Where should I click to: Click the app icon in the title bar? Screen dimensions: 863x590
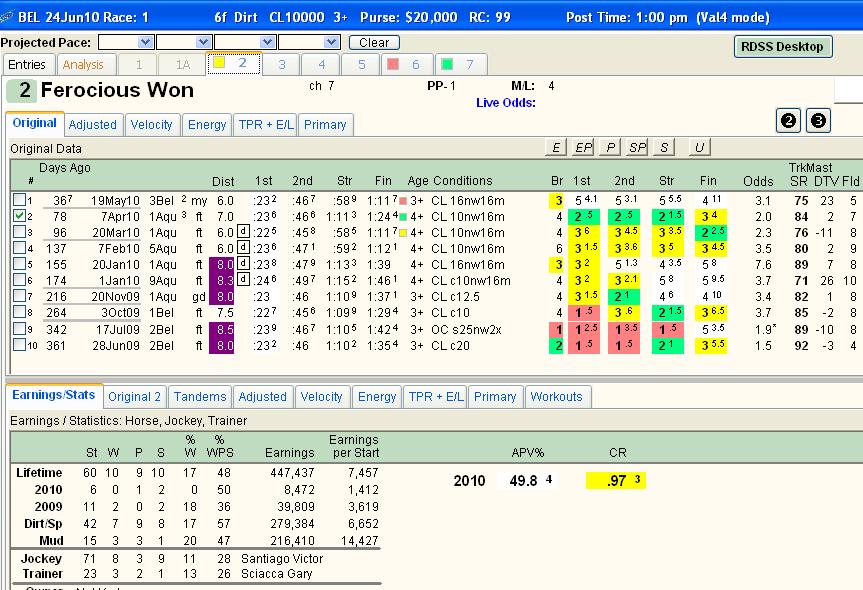pos(7,17)
